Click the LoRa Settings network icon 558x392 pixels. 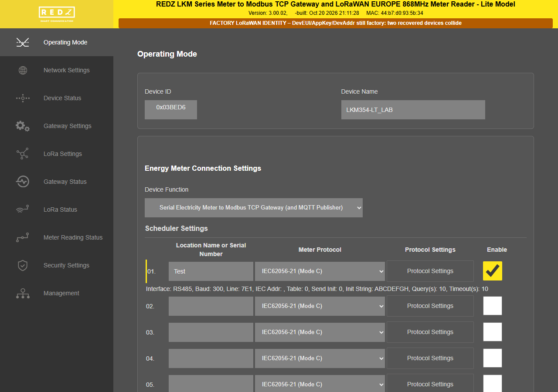point(23,154)
